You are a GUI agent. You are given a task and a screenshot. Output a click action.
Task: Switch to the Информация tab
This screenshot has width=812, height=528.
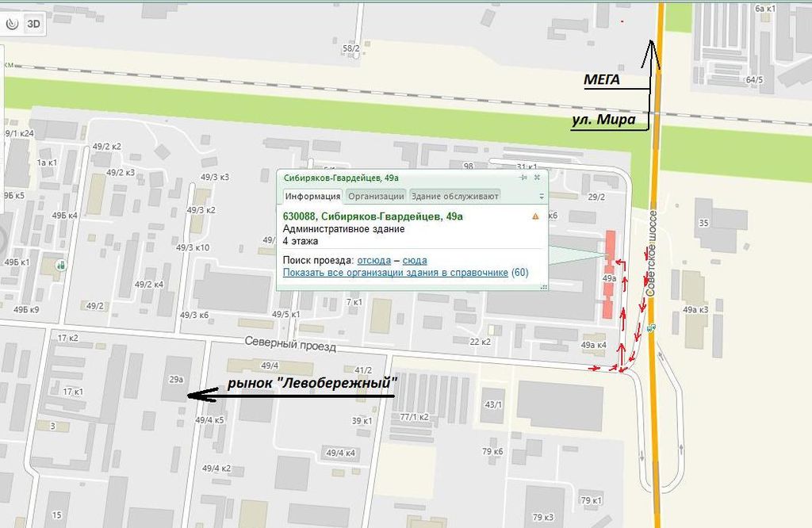coord(312,196)
